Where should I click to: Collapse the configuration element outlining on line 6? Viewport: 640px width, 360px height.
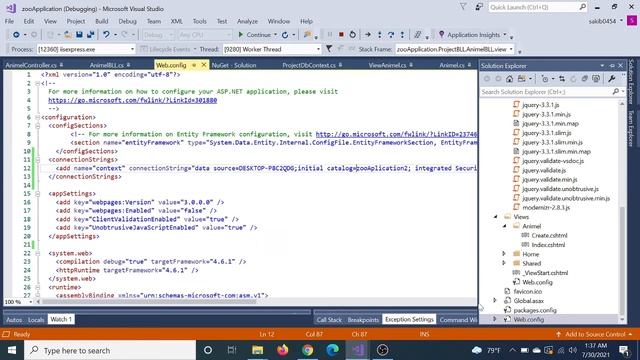click(38, 118)
